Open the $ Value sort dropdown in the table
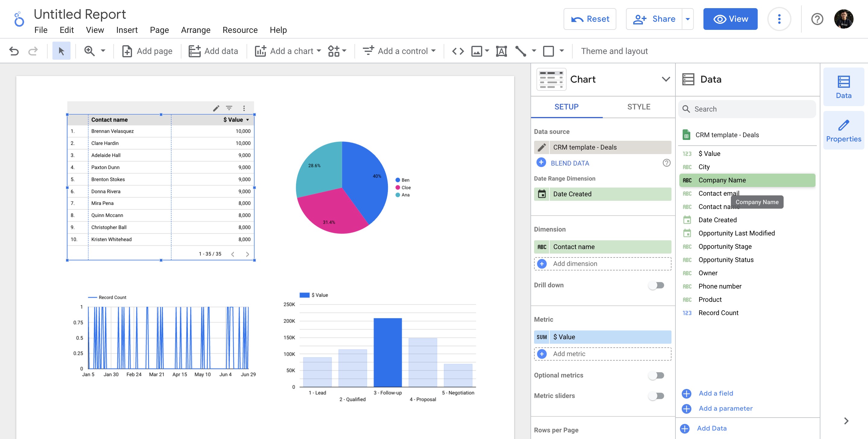868x439 pixels. pos(247,120)
